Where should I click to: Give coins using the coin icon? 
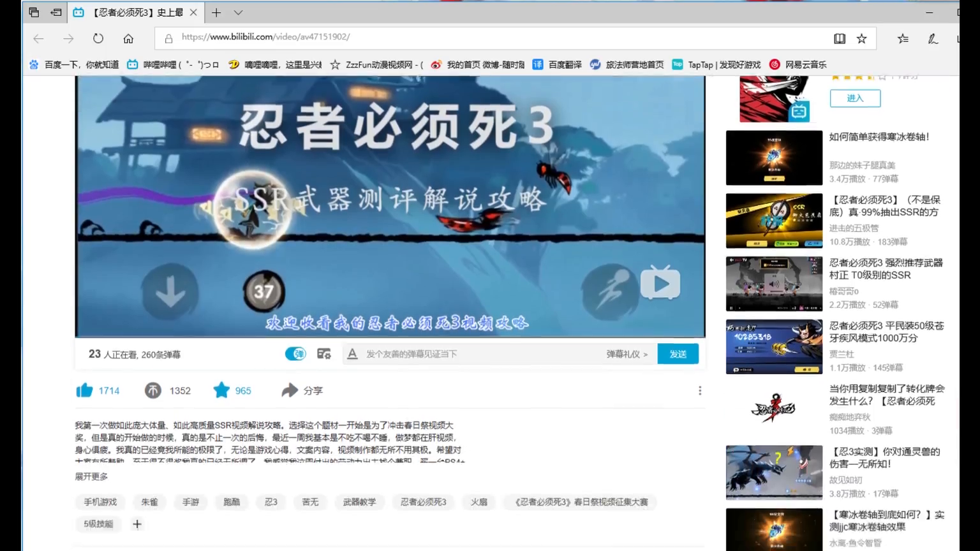(x=153, y=390)
